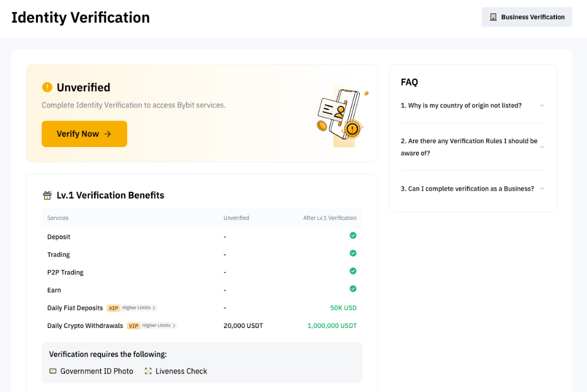Click green checkmark in P2P Trading row

pyautogui.click(x=353, y=271)
